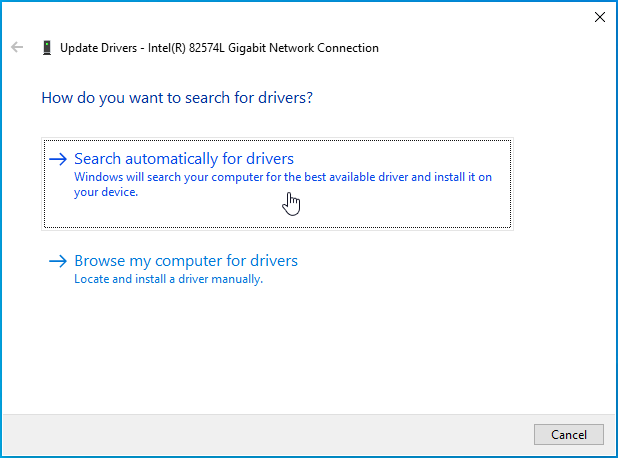Close the Update Drivers dialog with X
The image size is (618, 458).
[x=600, y=17]
